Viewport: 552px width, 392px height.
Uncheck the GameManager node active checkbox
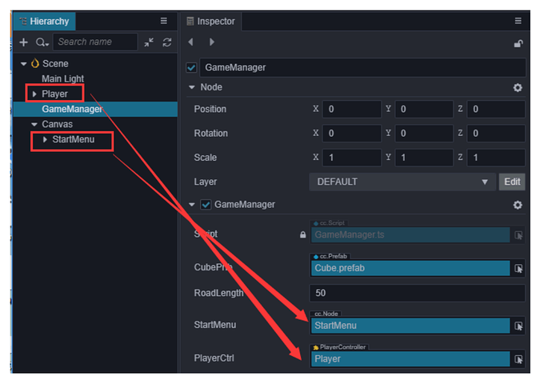click(191, 67)
